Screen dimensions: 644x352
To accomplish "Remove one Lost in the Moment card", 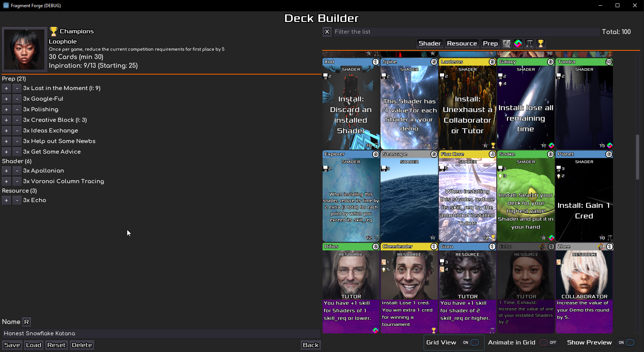I will [x=17, y=88].
